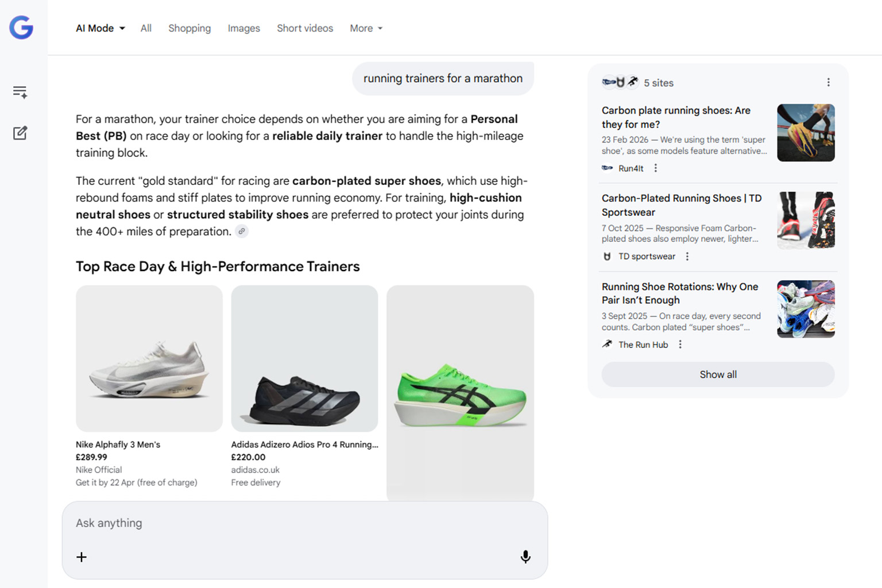Viewport: 882px width, 588px height.
Task: Open the AI Mode history icon
Action: (20, 92)
